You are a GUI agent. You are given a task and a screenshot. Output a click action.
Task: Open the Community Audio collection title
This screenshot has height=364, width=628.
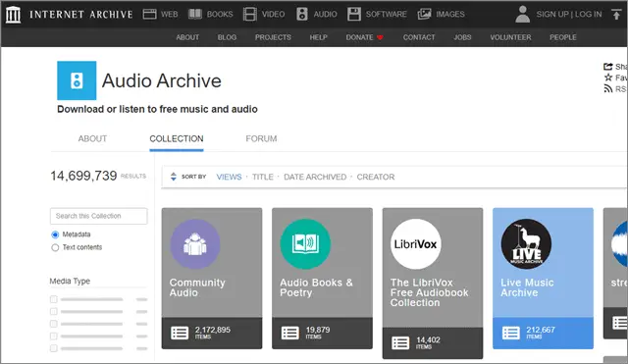coord(197,287)
